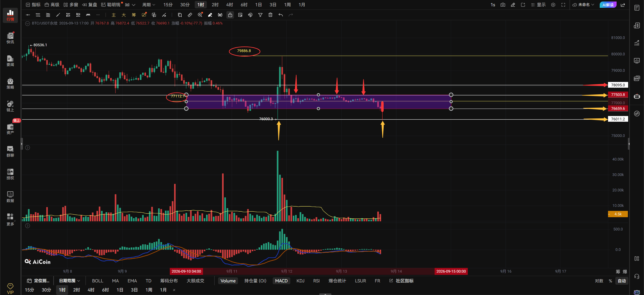Open 快讯 news in left sidebar
Screen dimensions: 644x295
(x=10, y=38)
